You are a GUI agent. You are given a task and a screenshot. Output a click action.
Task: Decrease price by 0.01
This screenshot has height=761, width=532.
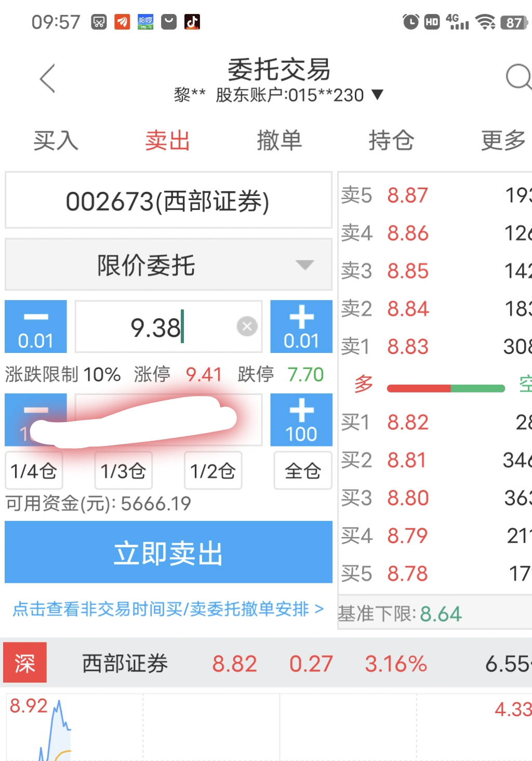(x=36, y=326)
